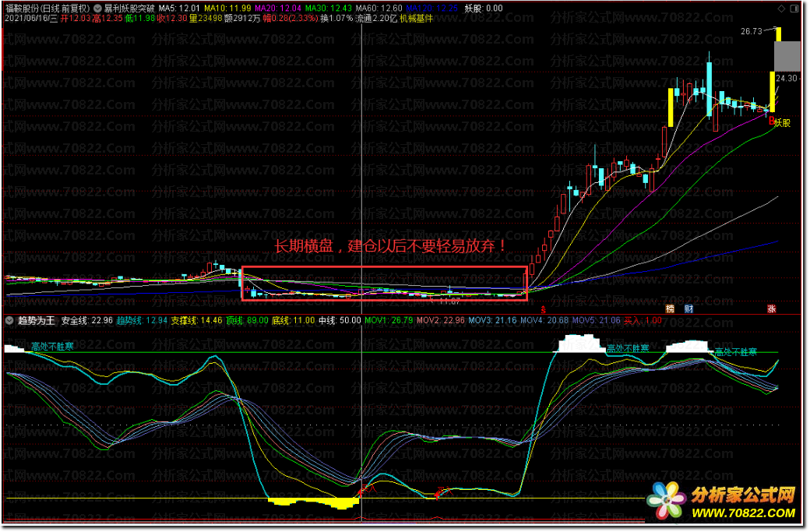
Task: Click the MOV5: 21.06 value
Action: click(x=596, y=321)
